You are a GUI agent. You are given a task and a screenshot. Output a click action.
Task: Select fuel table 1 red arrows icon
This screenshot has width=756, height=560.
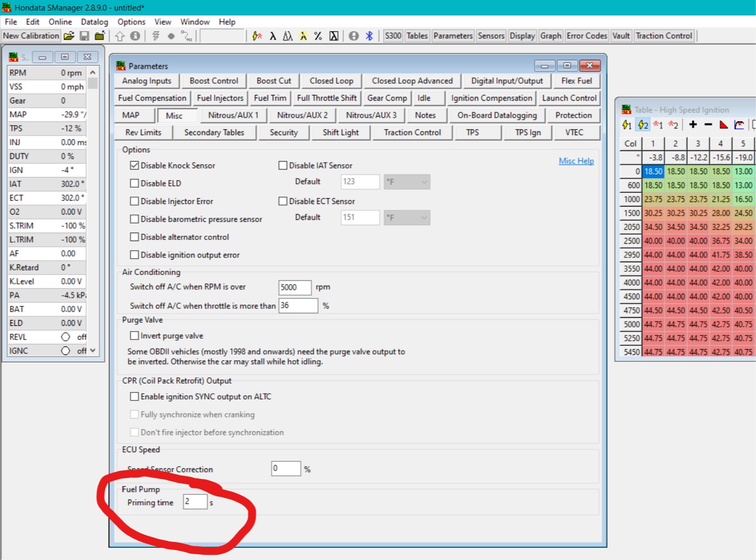(658, 125)
